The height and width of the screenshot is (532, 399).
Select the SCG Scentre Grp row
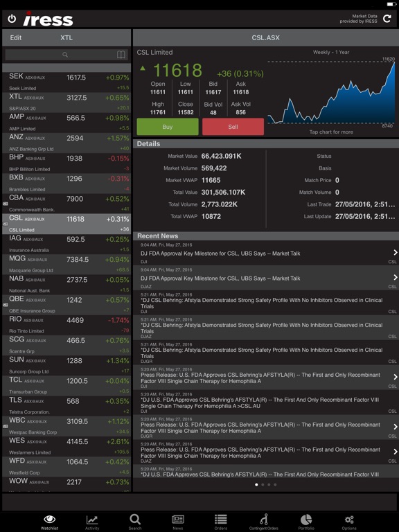tap(66, 346)
